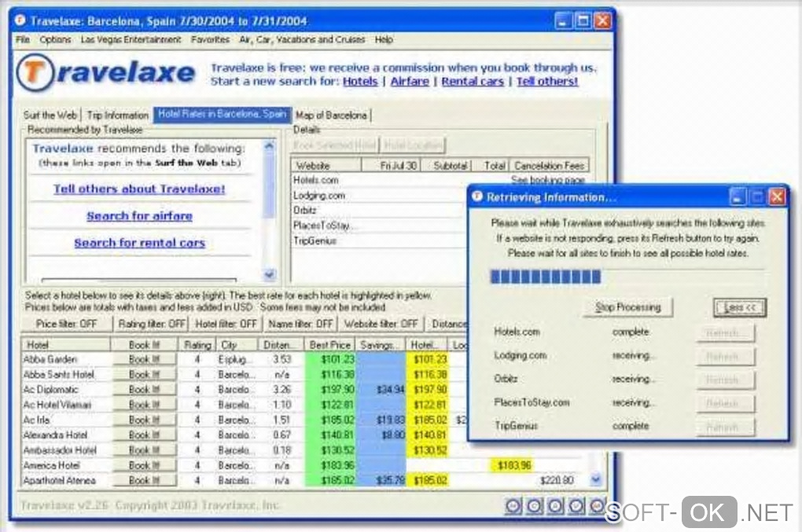Image resolution: width=802 pixels, height=532 pixels.
Task: Sort by City column header
Action: tap(237, 345)
